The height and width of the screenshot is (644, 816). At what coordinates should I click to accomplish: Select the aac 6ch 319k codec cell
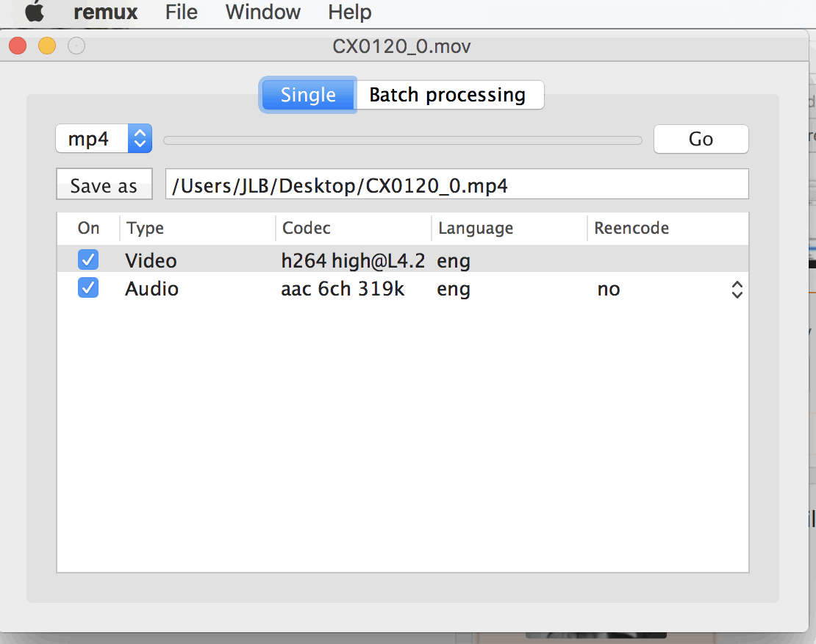click(x=343, y=289)
